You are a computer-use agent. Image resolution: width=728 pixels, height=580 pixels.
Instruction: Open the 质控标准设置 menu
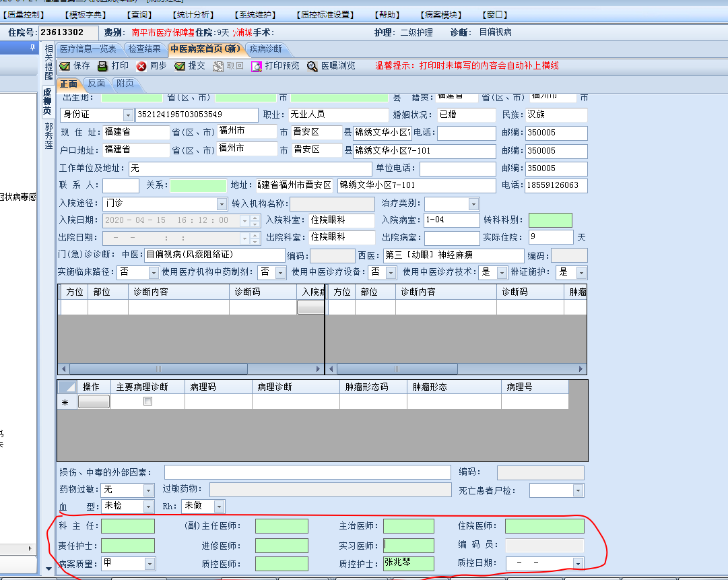pyautogui.click(x=325, y=15)
